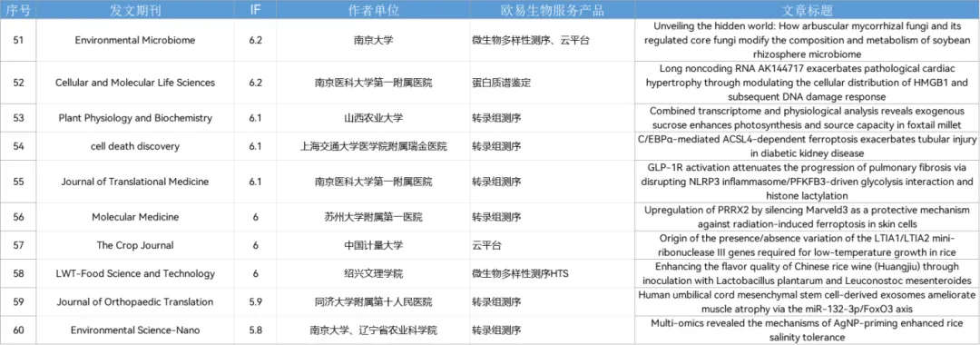Open the Huangjiu rice wine flavor title

[808, 274]
